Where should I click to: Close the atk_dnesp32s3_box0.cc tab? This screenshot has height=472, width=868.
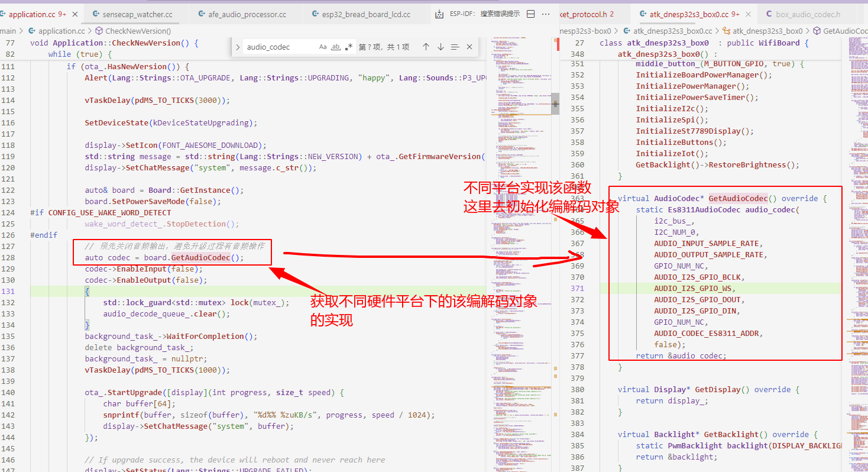[x=749, y=14]
